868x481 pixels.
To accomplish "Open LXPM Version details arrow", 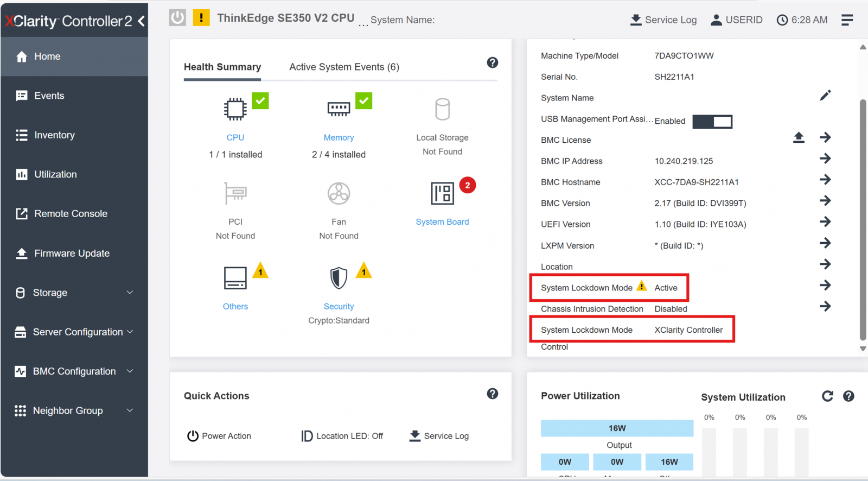I will point(825,243).
